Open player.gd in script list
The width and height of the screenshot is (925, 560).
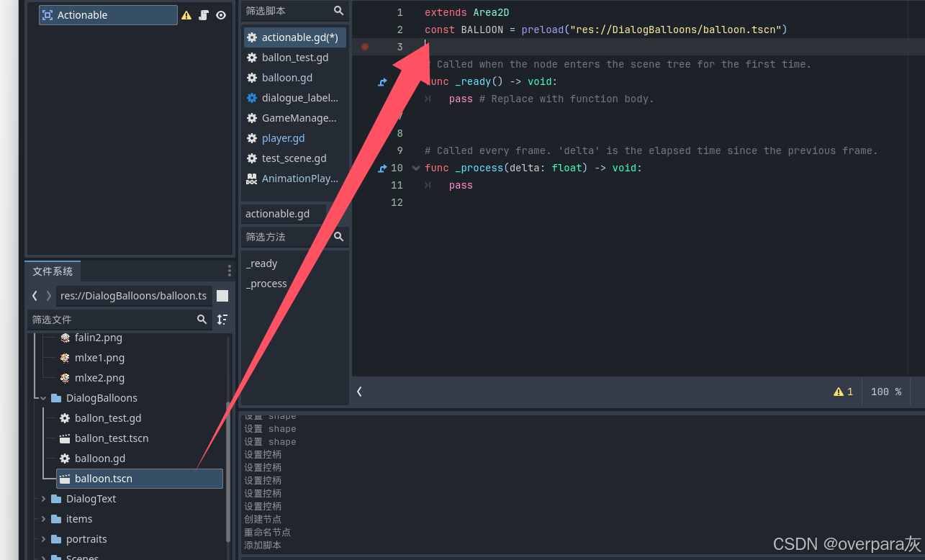click(x=294, y=138)
